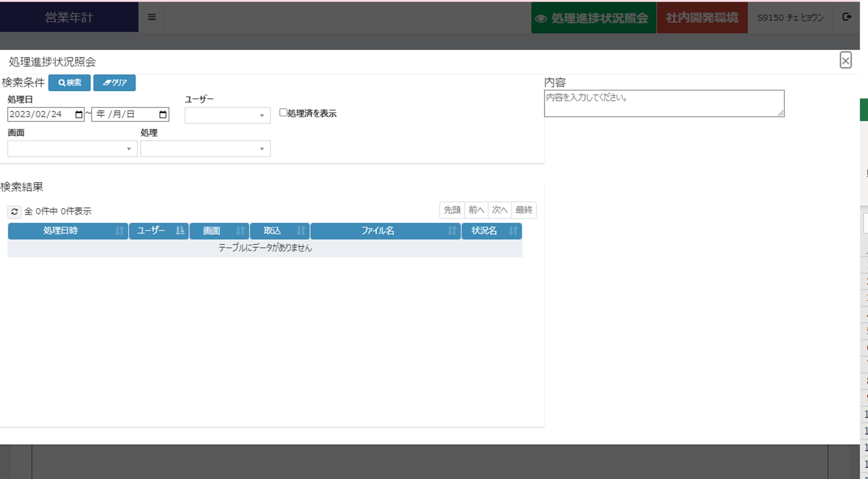Enable 処理済を表示 checkbox
This screenshot has height=479, width=868.
tap(283, 112)
